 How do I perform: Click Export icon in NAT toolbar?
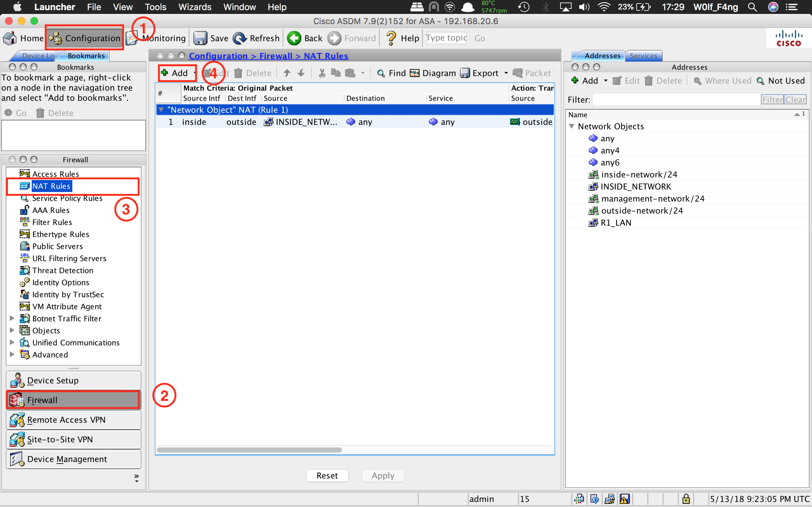(x=465, y=73)
